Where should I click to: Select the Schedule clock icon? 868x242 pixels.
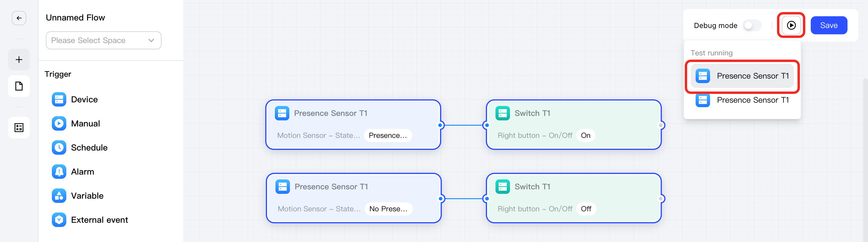tap(59, 147)
